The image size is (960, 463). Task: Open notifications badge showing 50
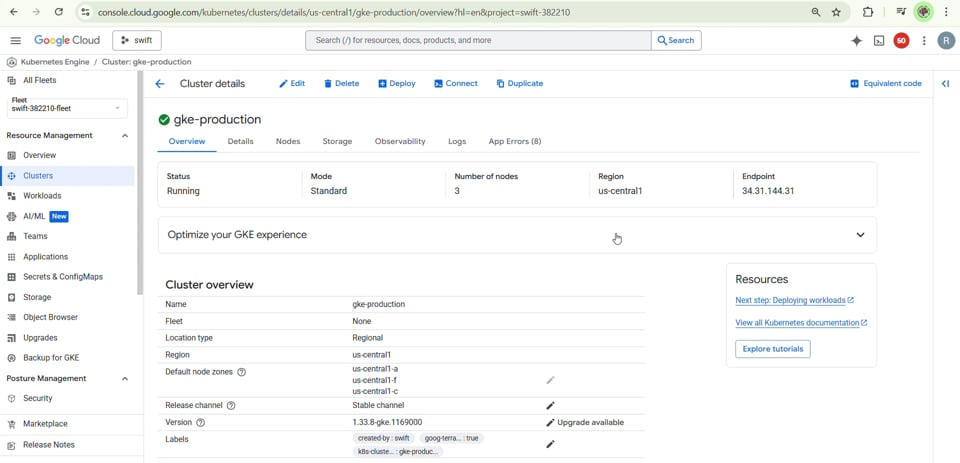click(x=901, y=40)
